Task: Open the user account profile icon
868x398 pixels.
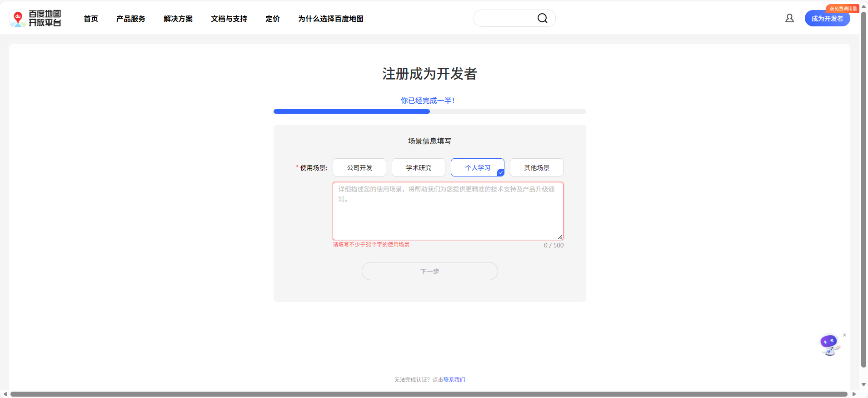Action: (x=789, y=18)
